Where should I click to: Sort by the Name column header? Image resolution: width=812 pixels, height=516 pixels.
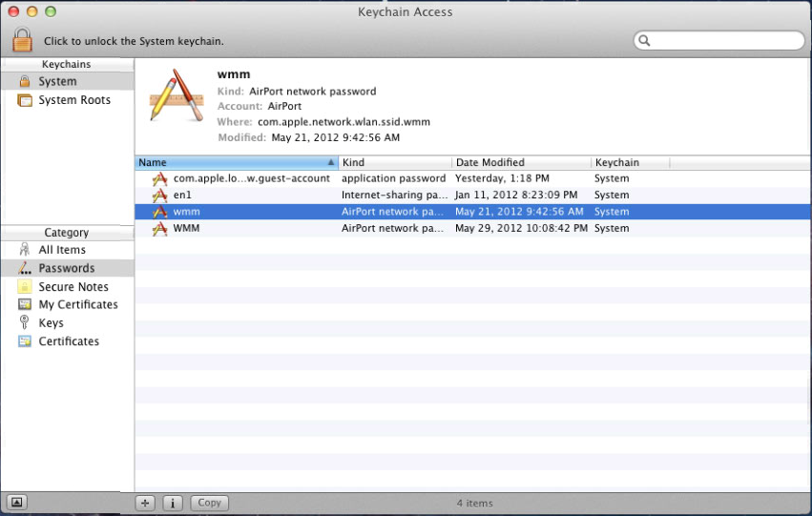click(x=237, y=162)
